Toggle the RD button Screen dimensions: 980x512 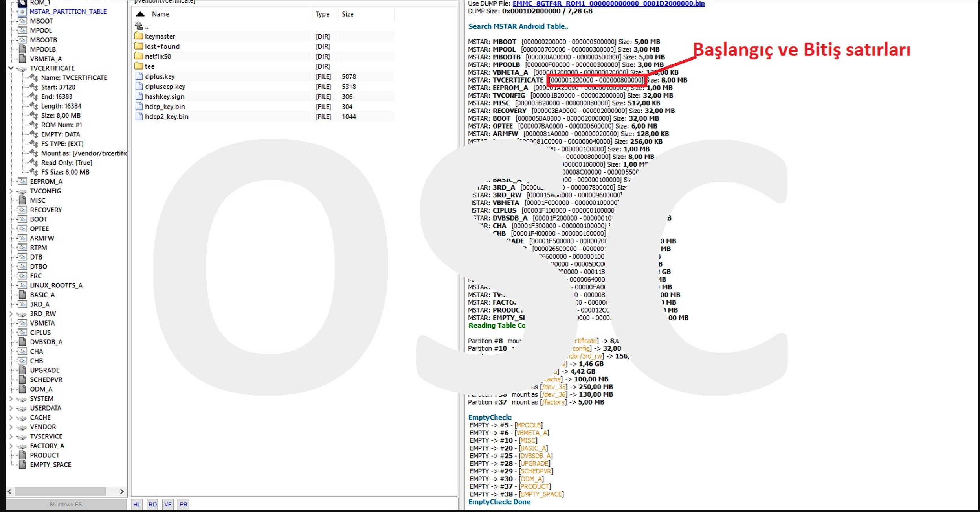click(152, 504)
